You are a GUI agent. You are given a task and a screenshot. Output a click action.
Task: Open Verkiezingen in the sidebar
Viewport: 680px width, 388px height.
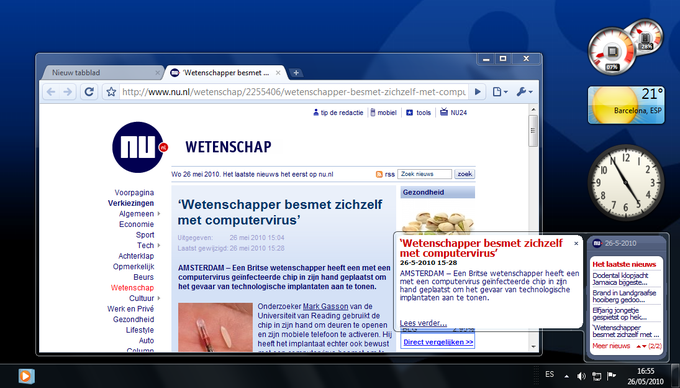pyautogui.click(x=131, y=203)
